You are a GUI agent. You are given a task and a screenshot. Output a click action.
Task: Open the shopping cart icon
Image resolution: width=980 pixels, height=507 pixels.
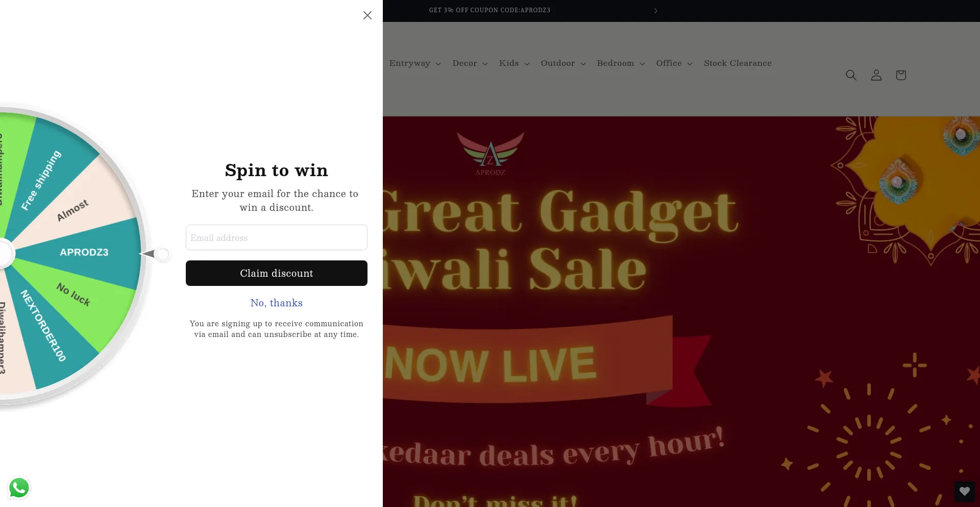click(900, 75)
